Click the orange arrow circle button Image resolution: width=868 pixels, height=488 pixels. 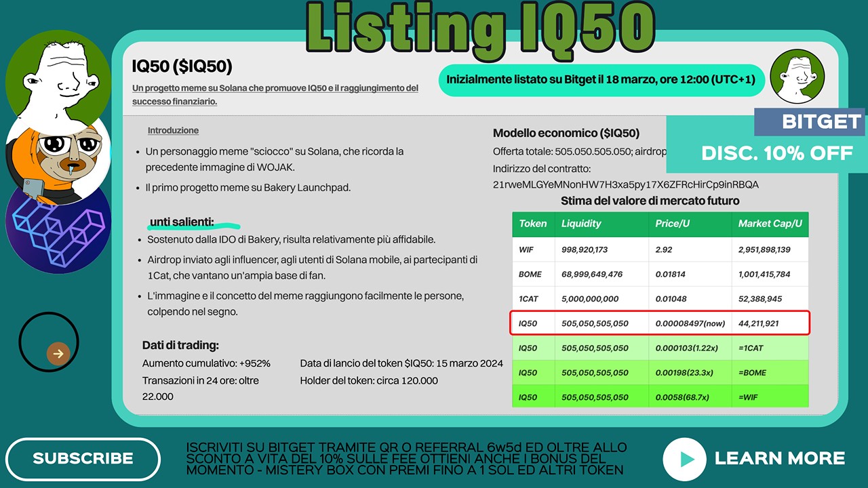click(58, 353)
